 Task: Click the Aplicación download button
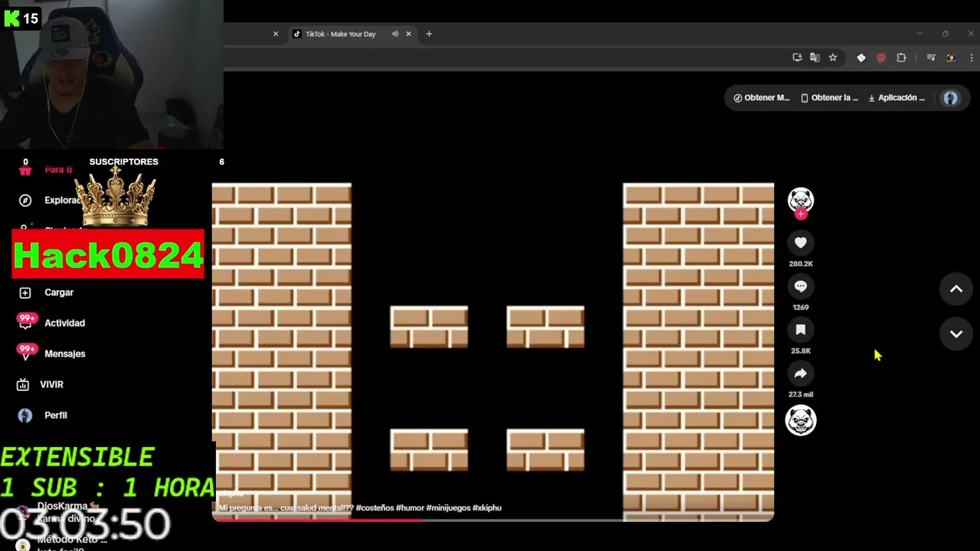(x=897, y=98)
